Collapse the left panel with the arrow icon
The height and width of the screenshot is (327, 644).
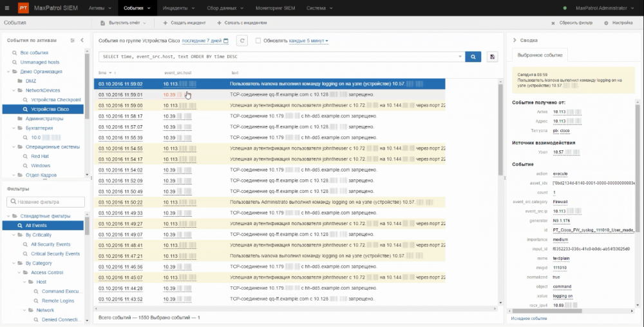point(82,41)
